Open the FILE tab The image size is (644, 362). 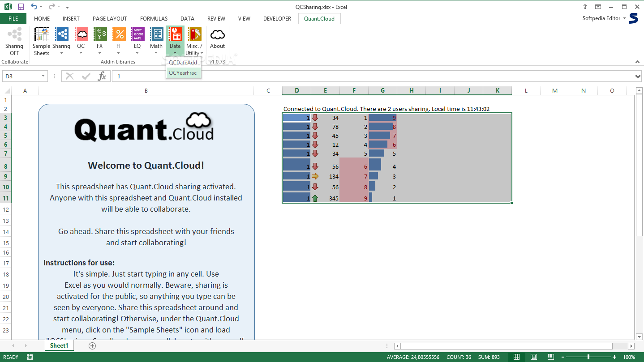click(x=13, y=18)
